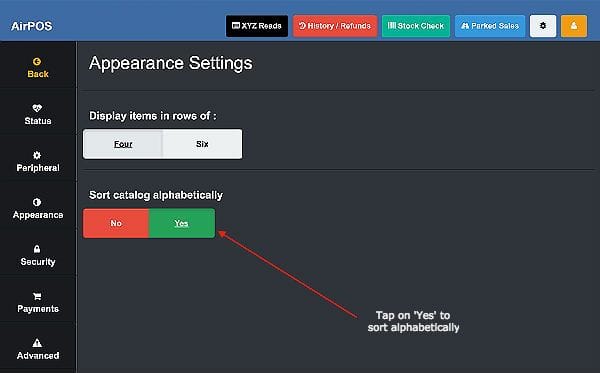Open the Advanced warning triangle icon

[37, 343]
